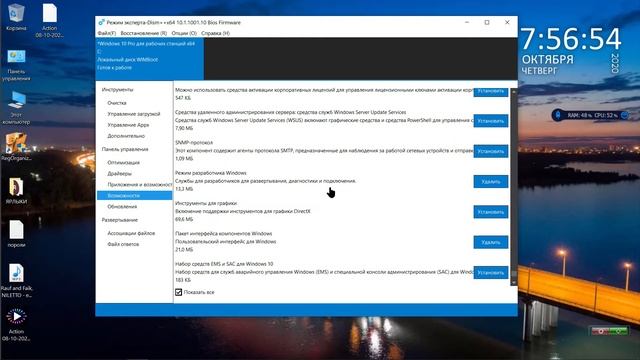Select the Windows 10 Pro image tile
Screen dimensions: 640x360
click(150, 58)
